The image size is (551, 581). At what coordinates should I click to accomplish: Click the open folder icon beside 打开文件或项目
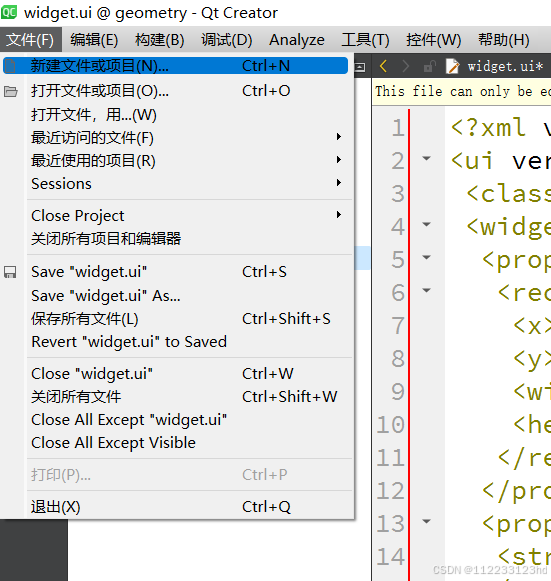(11, 91)
